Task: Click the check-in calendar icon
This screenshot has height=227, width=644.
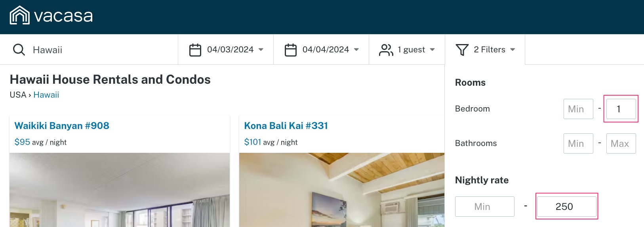Action: click(195, 50)
